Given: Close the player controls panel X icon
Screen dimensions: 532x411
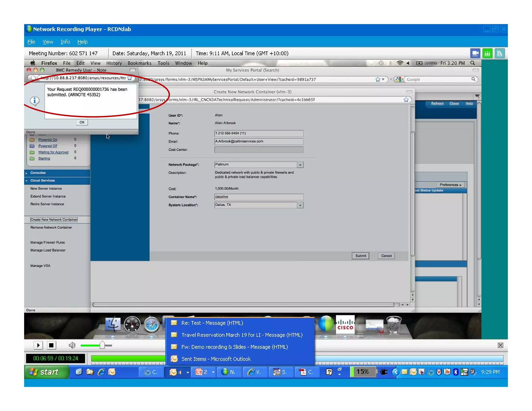Looking at the screenshot, I should click(500, 345).
